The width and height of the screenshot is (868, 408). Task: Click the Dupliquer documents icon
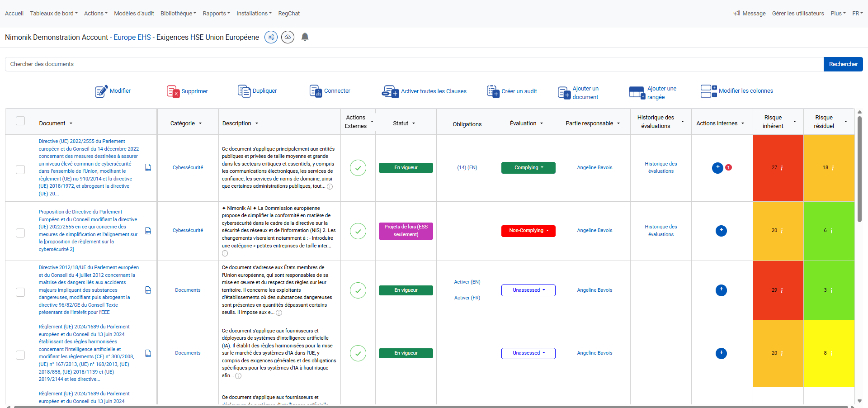244,91
